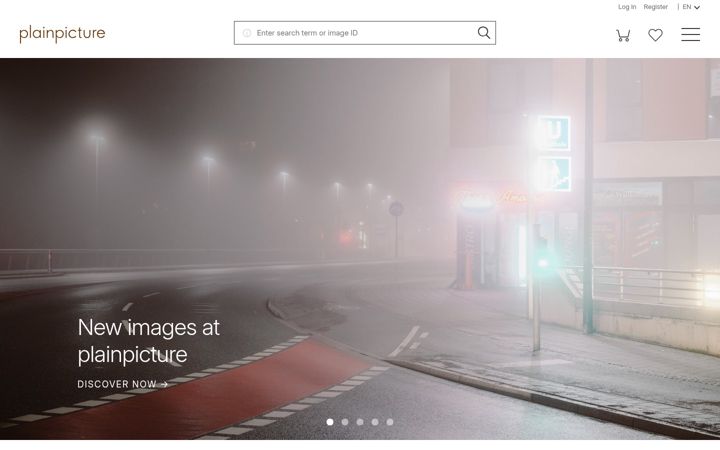Click DISCOVER NOW link

(123, 384)
